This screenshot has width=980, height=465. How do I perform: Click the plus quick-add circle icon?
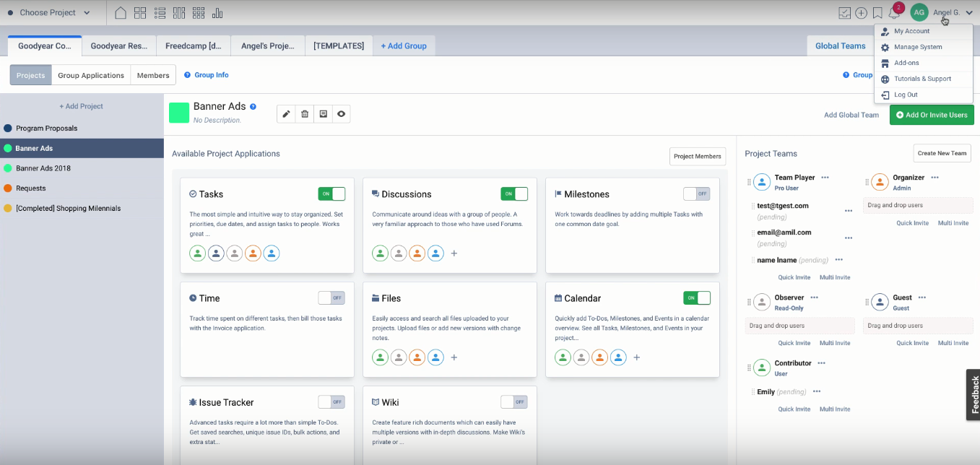[x=861, y=13]
